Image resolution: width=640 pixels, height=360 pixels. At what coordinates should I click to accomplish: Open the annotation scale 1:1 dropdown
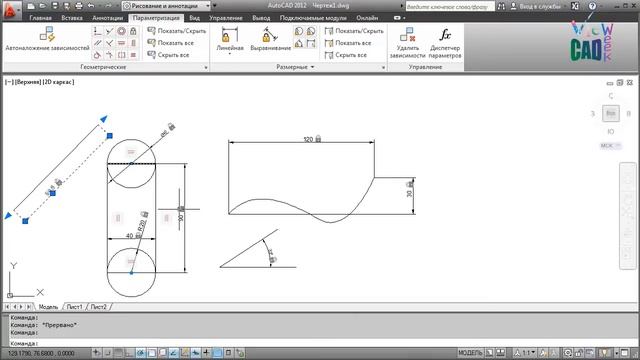(526, 352)
